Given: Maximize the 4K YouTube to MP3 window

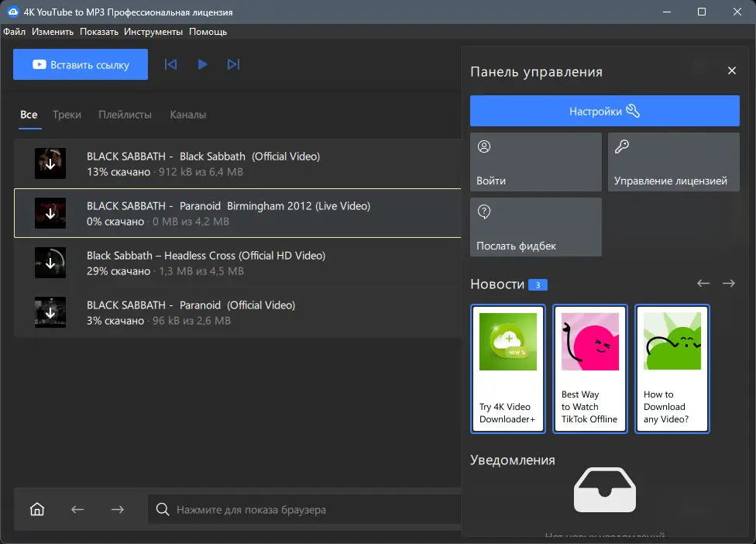Looking at the screenshot, I should tap(702, 12).
